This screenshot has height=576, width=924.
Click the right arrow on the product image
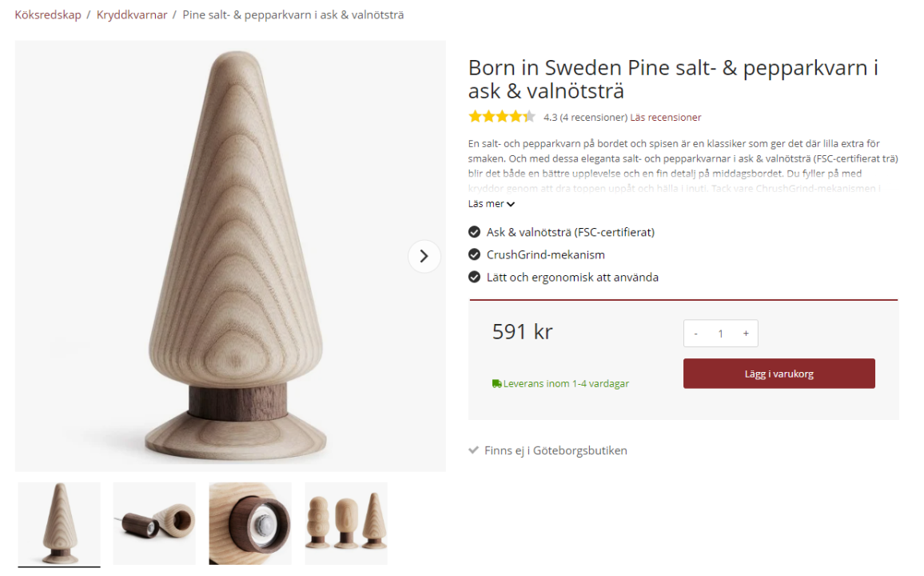424,256
